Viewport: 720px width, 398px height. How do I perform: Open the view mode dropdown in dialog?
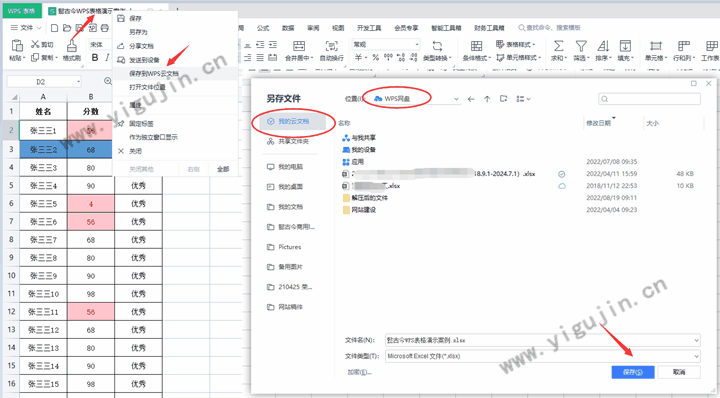click(x=523, y=99)
